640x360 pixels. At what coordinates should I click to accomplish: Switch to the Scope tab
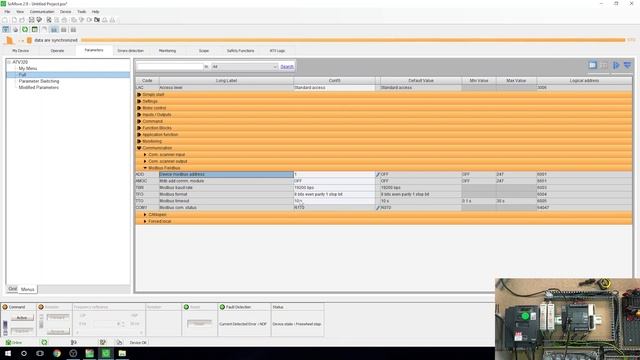204,51
